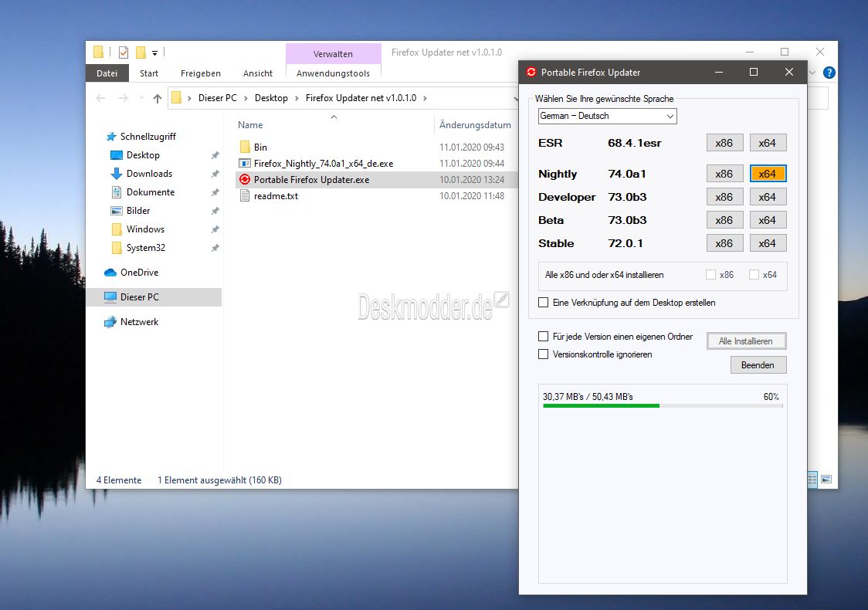Select the readme.txt document icon
Viewport: 868px width, 610px height.
point(245,196)
